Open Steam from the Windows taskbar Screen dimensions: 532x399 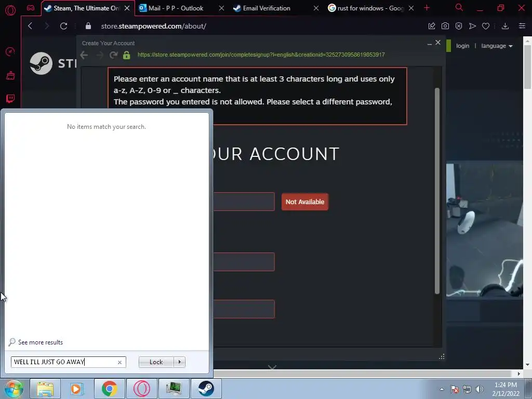pyautogui.click(x=206, y=389)
